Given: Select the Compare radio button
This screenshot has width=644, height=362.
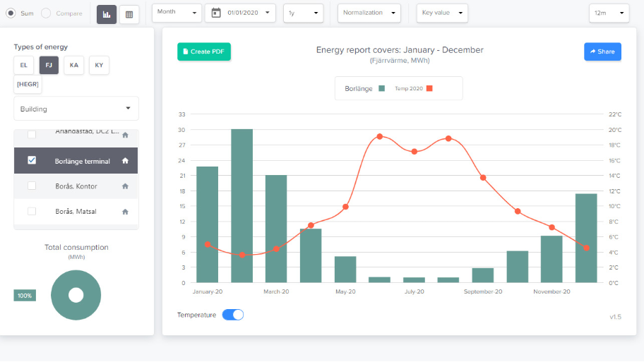Looking at the screenshot, I should tap(46, 13).
